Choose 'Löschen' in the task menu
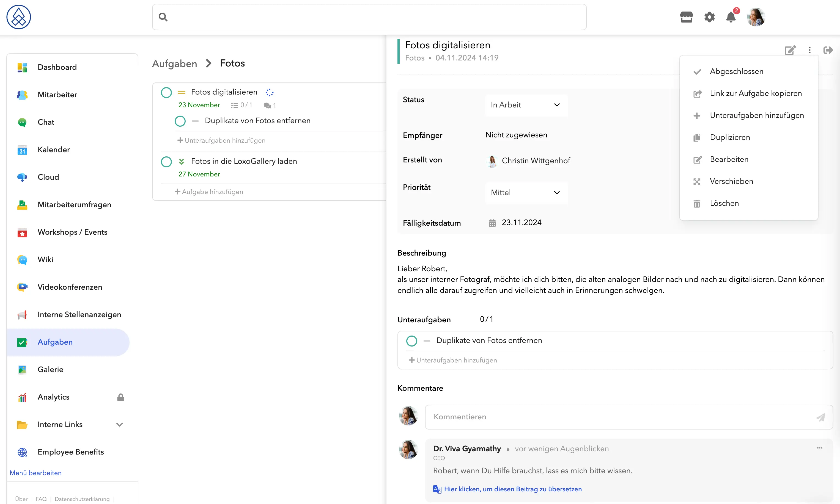The image size is (840, 504). pyautogui.click(x=724, y=203)
